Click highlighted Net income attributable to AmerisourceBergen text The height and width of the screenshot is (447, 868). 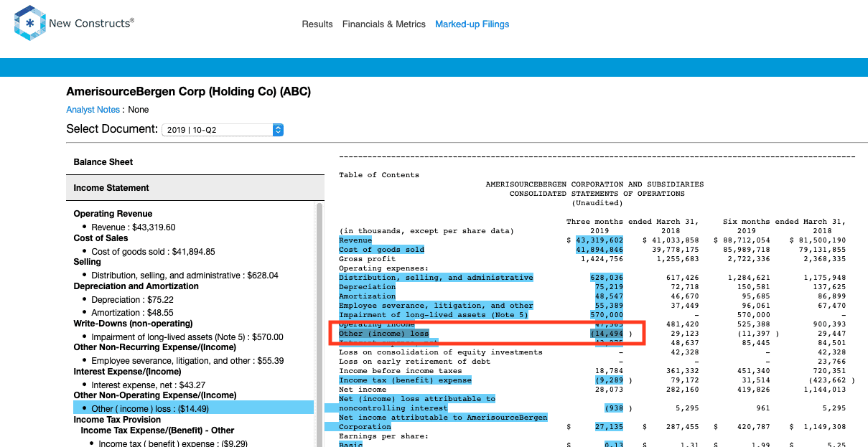tap(443, 418)
